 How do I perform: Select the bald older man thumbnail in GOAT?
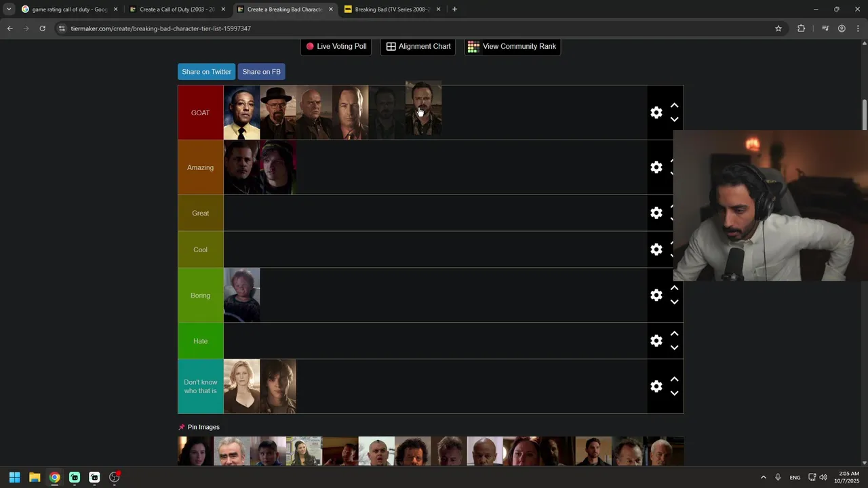[314, 113]
